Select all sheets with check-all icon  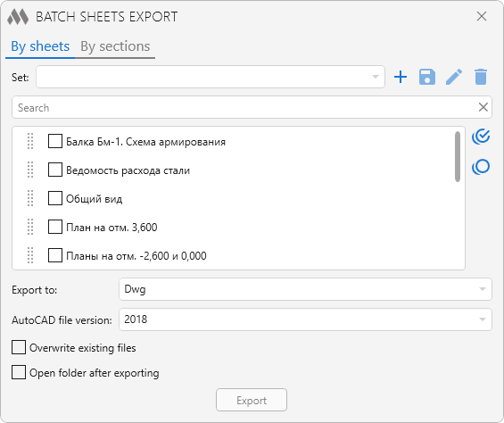tap(481, 137)
